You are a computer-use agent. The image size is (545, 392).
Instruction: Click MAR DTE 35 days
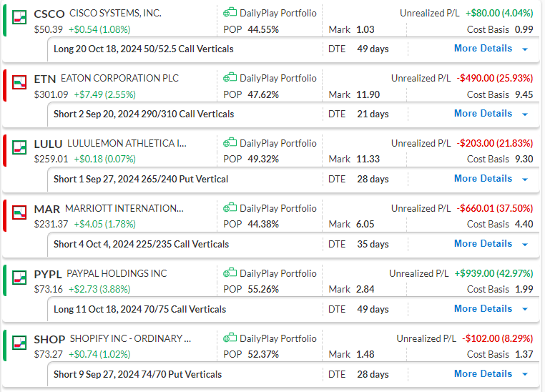(x=373, y=245)
